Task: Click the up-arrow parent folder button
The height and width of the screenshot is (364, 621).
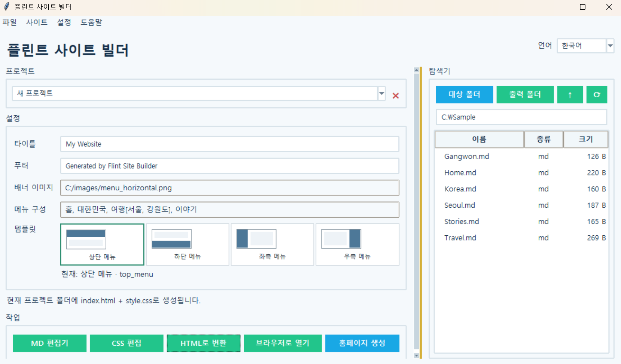Action: point(570,95)
